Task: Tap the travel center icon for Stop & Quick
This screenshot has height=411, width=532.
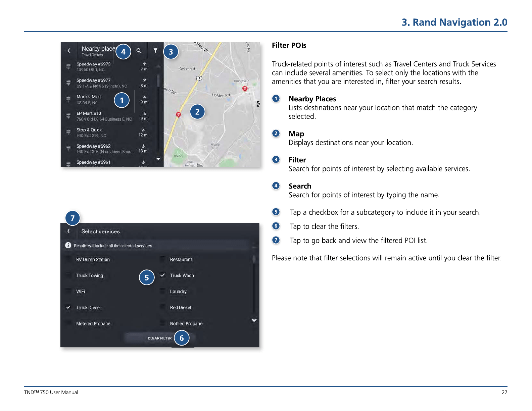Action: click(68, 132)
